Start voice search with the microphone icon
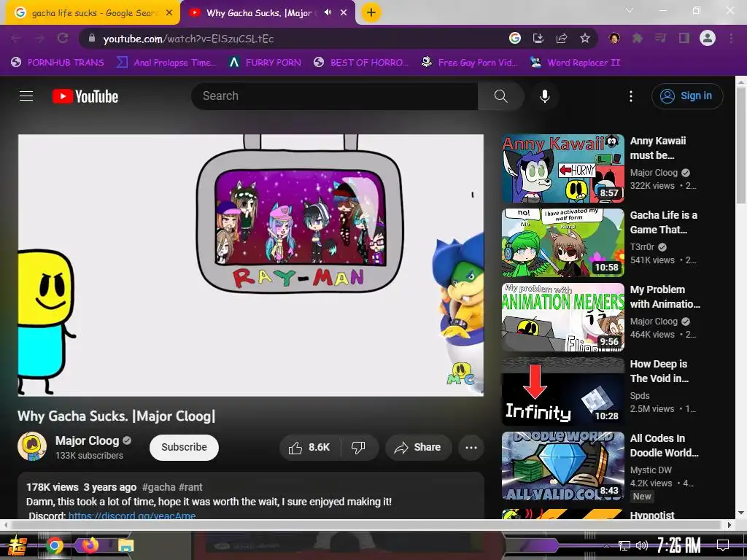Viewport: 747px width, 560px height. 544,96
